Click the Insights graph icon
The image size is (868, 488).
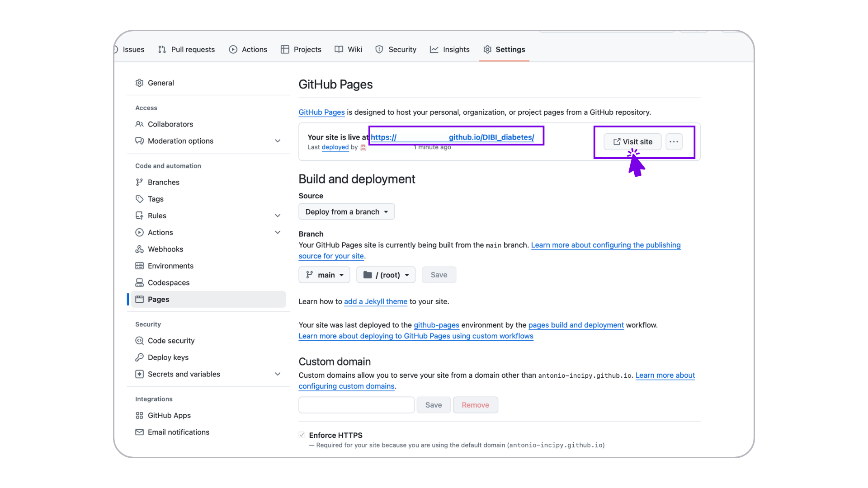(x=434, y=49)
